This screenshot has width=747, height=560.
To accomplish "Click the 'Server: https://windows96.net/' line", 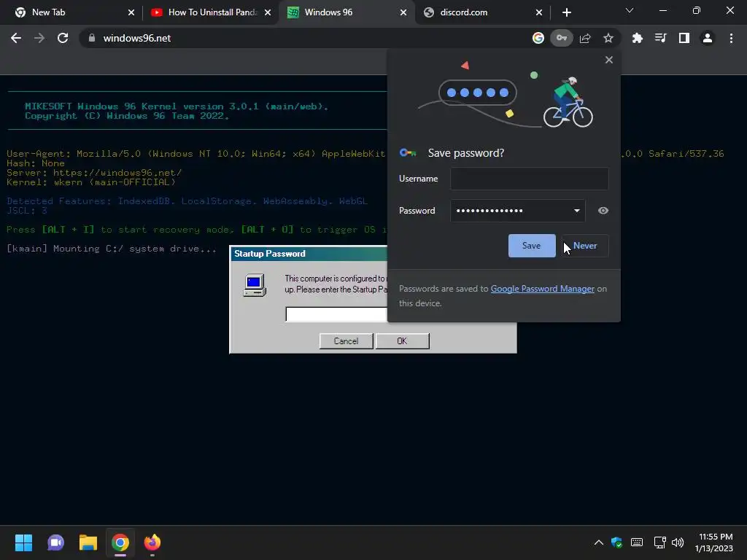I will click(x=94, y=172).
